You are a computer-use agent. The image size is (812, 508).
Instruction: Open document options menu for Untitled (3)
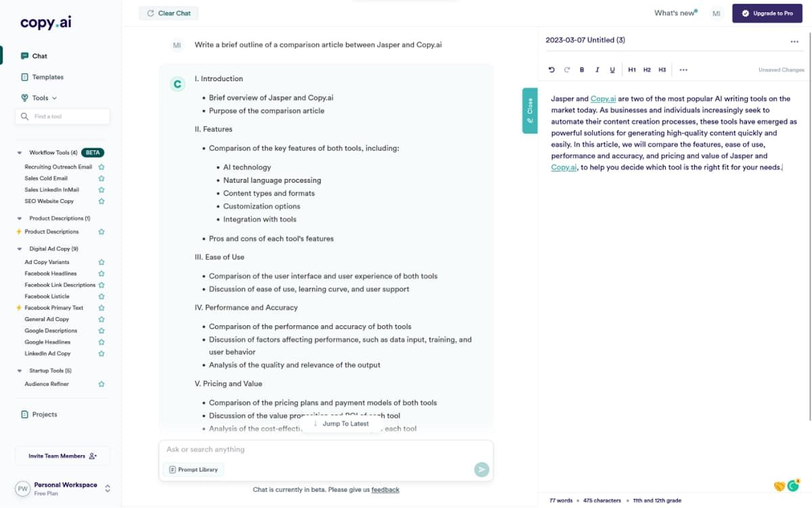(795, 41)
